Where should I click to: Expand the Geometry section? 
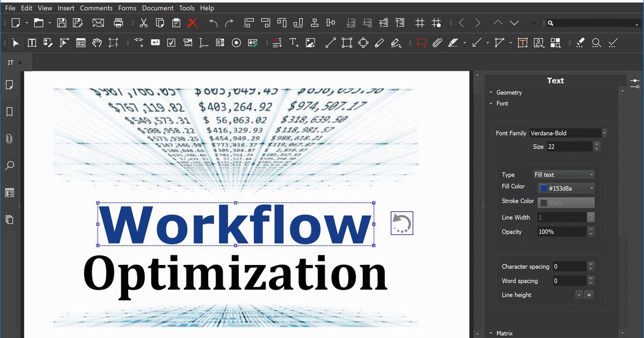pos(508,93)
